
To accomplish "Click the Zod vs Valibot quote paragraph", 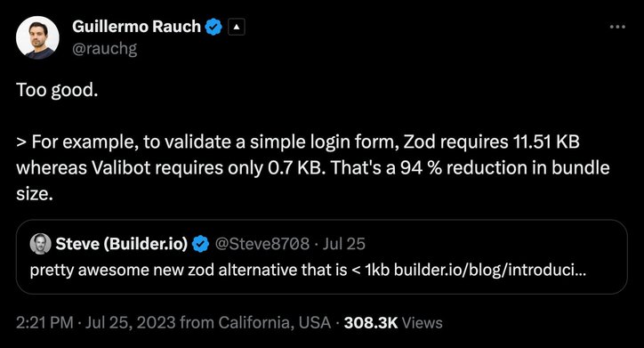I will coord(313,167).
